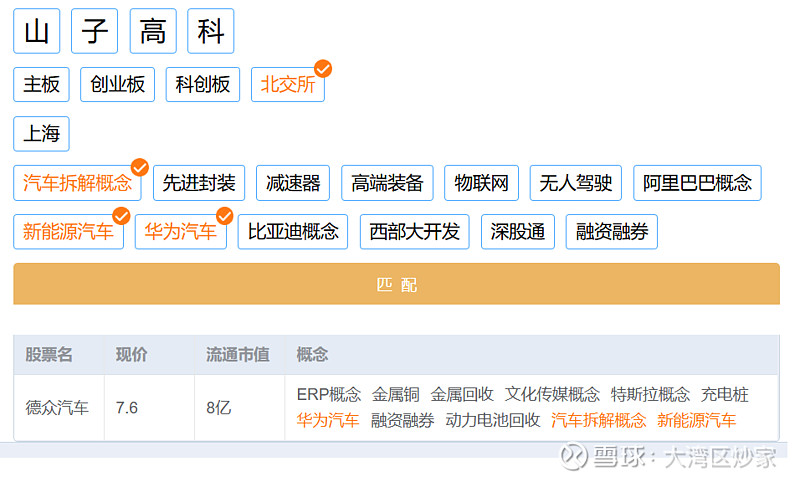800x482 pixels.
Task: Deselect the 新能源汽车 tag button
Action: [x=68, y=232]
